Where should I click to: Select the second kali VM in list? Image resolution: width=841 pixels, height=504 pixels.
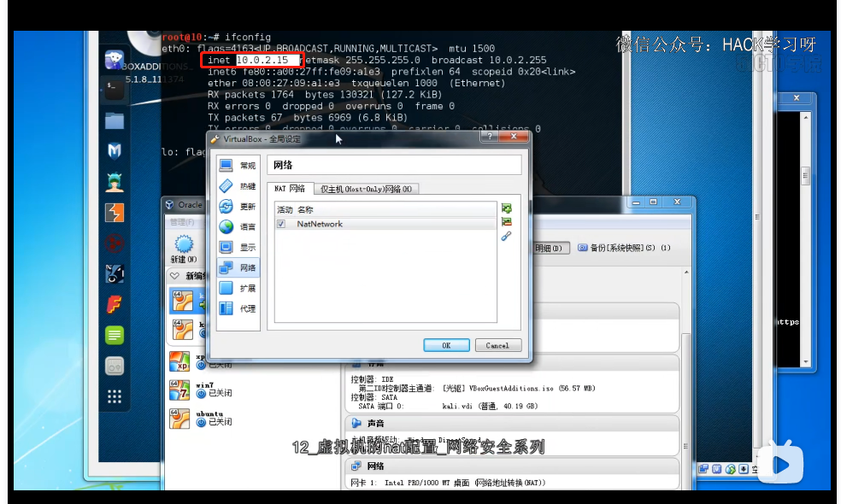coord(188,329)
